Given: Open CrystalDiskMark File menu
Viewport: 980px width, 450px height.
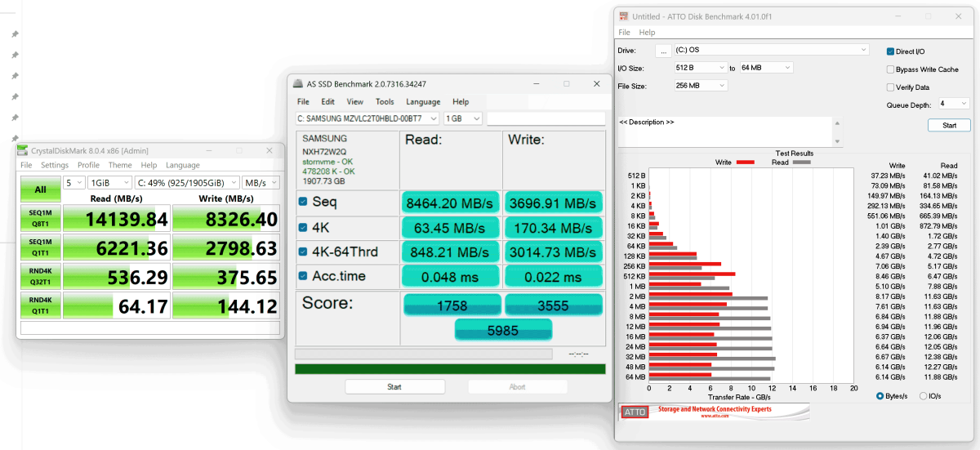Looking at the screenshot, I should (26, 166).
